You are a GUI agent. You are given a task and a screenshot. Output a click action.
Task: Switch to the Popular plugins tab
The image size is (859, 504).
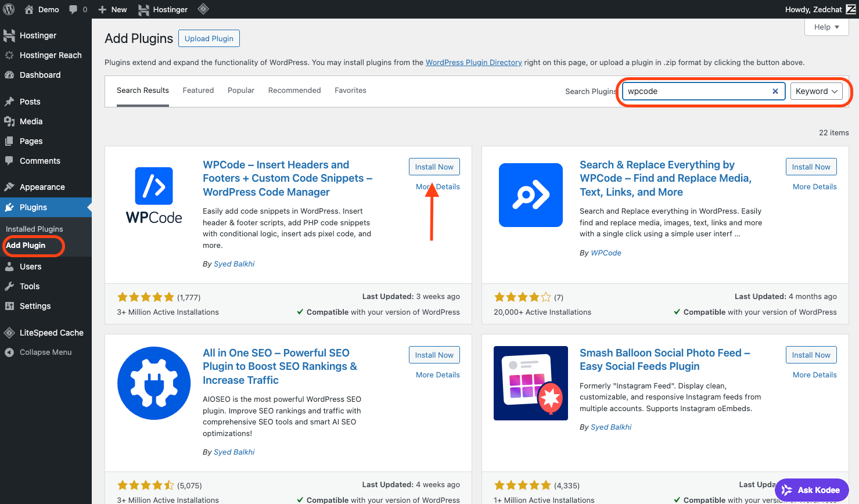click(240, 91)
